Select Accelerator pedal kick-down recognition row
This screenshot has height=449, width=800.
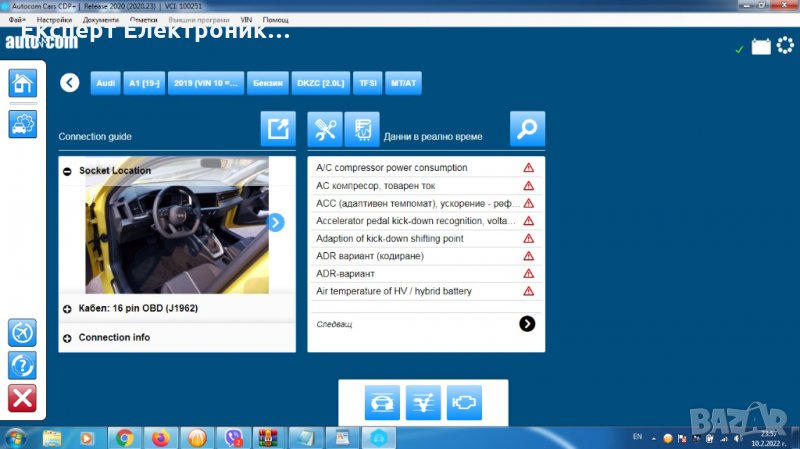(426, 220)
